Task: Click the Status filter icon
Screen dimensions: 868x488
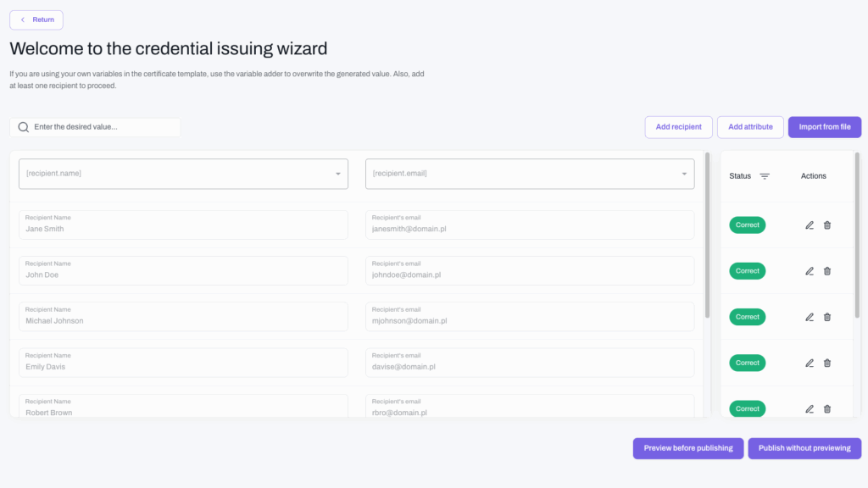Action: click(765, 176)
